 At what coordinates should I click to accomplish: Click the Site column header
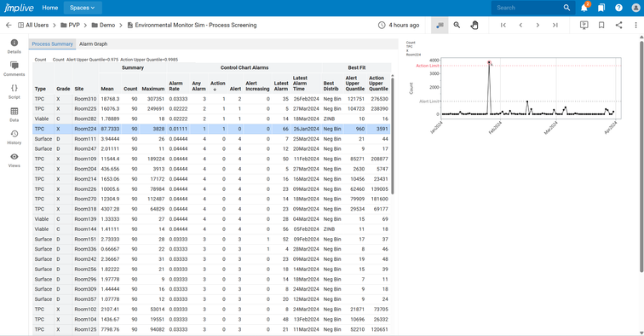[x=79, y=89]
